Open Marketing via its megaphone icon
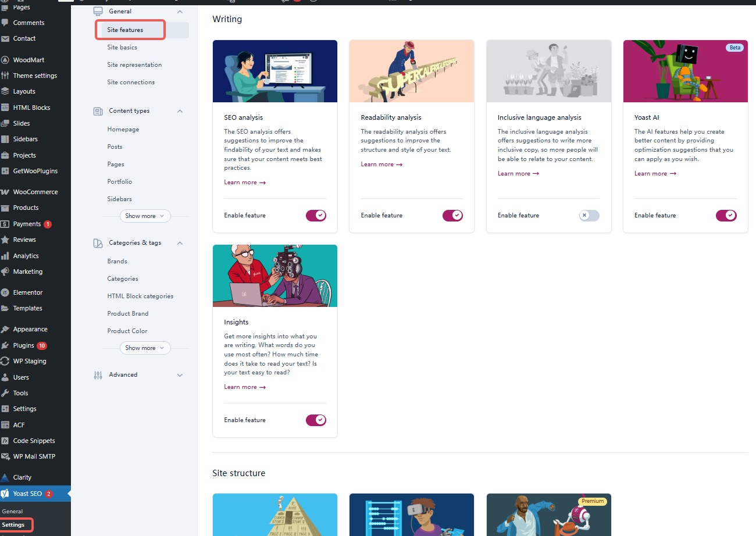Screen dimensions: 756x536 pos(5,271)
